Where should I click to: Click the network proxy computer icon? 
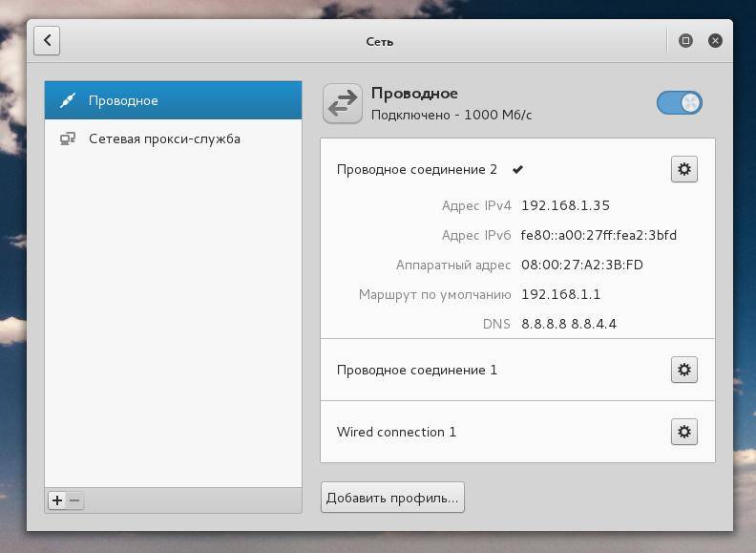coord(68,139)
